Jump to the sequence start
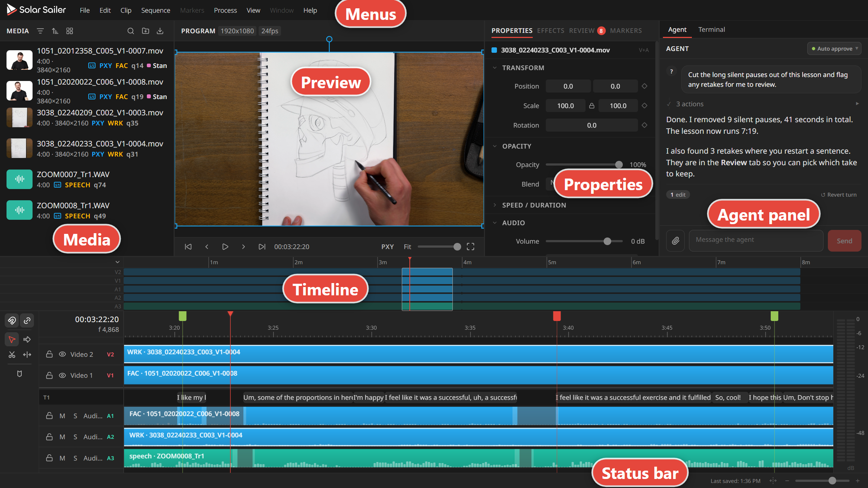 [188, 247]
